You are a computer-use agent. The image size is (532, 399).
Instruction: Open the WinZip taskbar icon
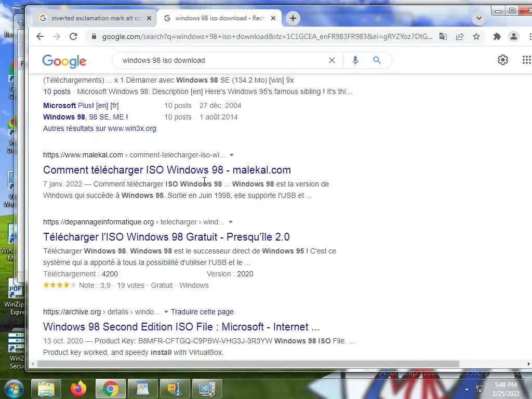point(175,389)
